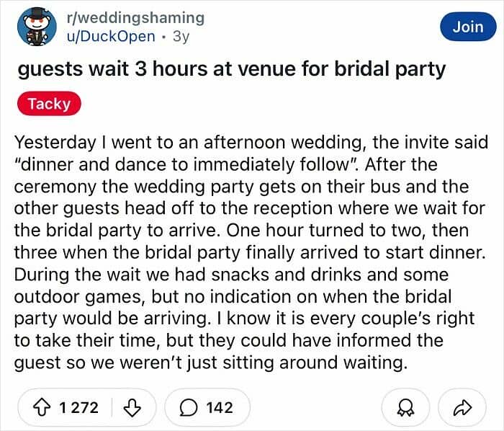Image resolution: width=504 pixels, height=431 pixels.
Task: Click the final line ending sitting around waiting
Action: 211,363
